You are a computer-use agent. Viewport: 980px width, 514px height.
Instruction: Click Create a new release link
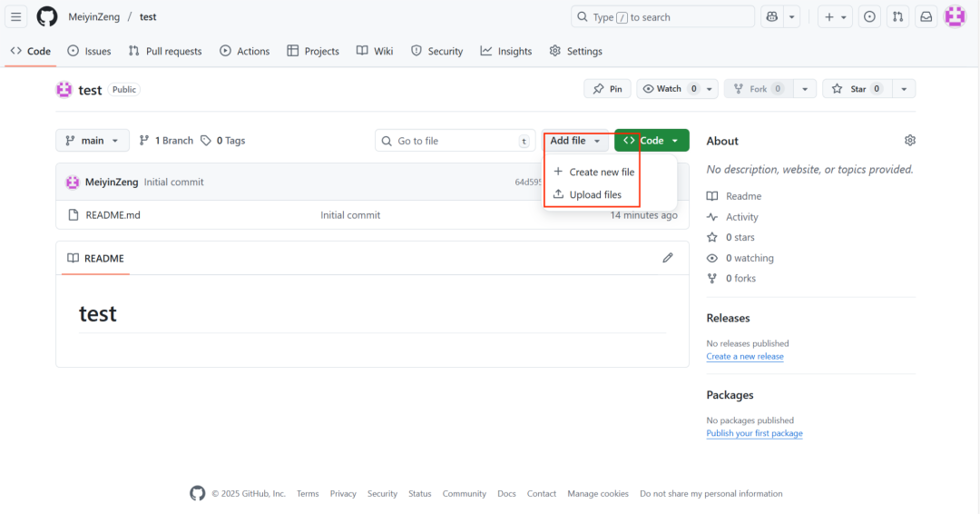pyautogui.click(x=745, y=356)
